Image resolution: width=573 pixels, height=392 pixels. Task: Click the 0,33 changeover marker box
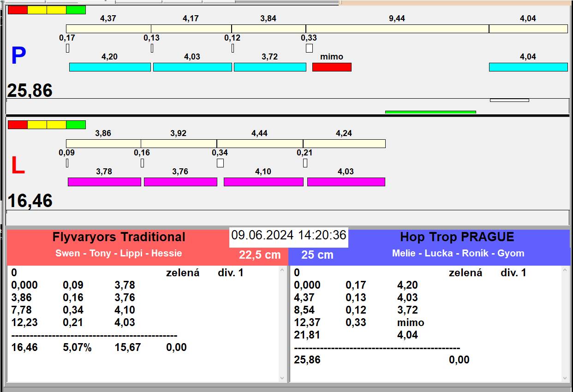click(x=309, y=48)
